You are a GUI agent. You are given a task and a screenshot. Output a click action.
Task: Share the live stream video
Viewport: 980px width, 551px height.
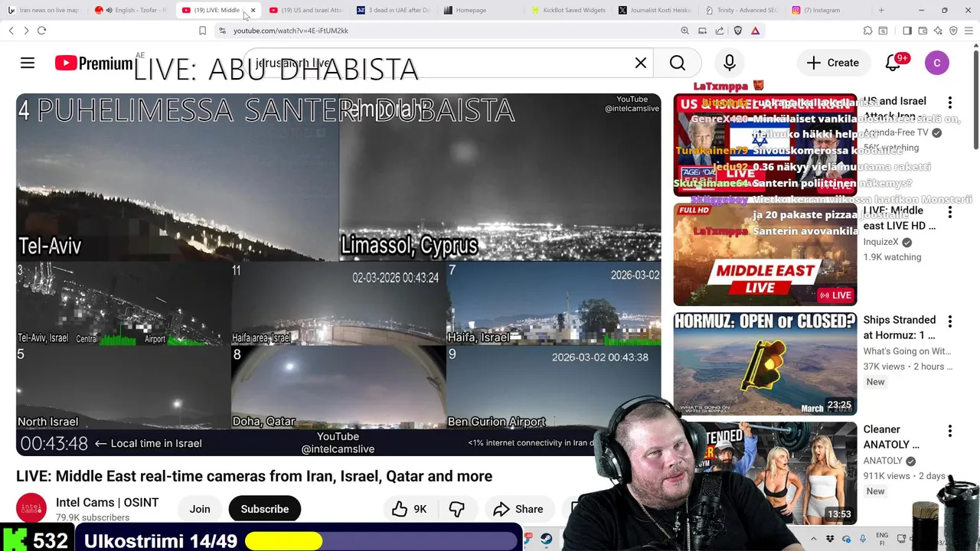coord(518,509)
